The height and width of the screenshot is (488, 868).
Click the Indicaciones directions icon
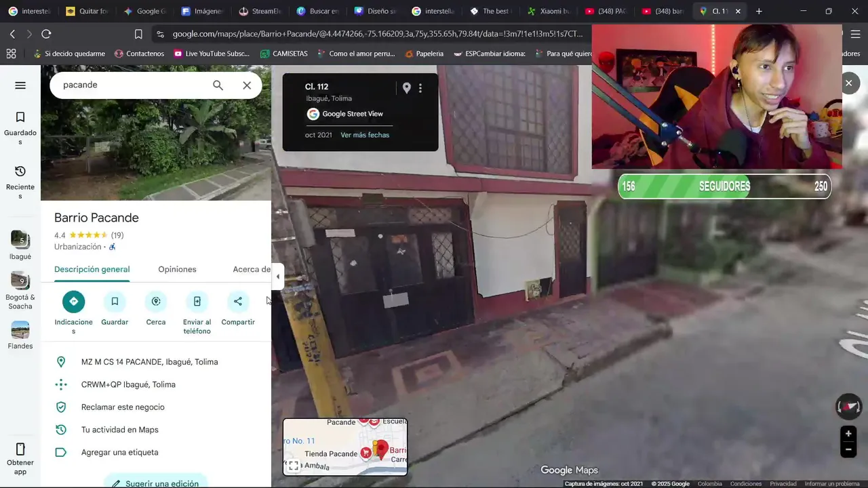(x=73, y=302)
